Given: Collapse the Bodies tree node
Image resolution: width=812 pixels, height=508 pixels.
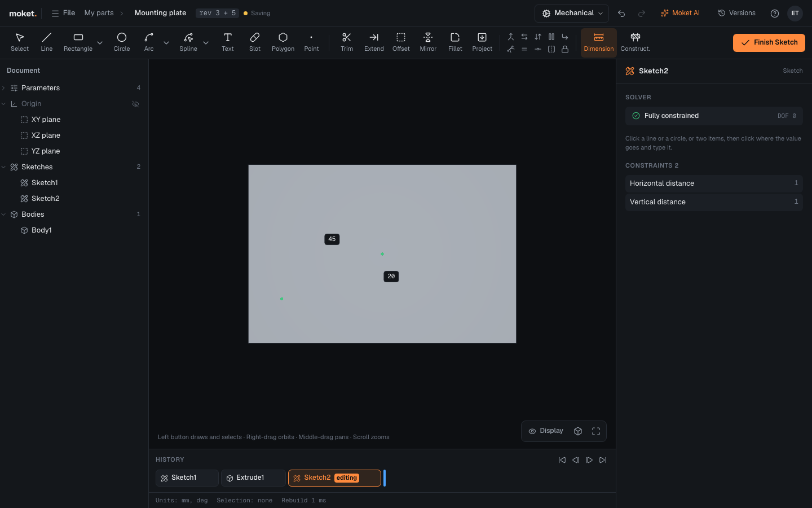Looking at the screenshot, I should point(4,214).
